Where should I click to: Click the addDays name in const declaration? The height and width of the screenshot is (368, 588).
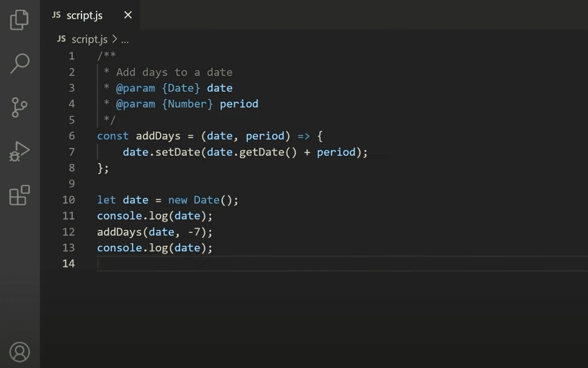point(158,136)
